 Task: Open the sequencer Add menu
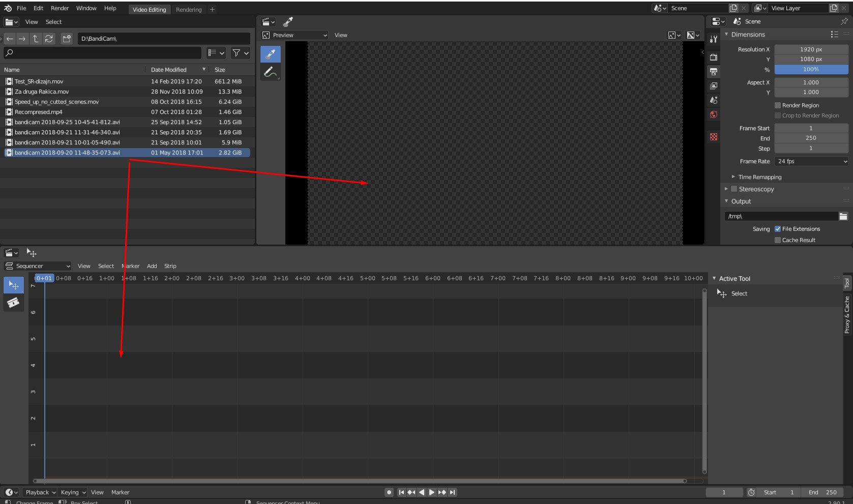point(152,266)
